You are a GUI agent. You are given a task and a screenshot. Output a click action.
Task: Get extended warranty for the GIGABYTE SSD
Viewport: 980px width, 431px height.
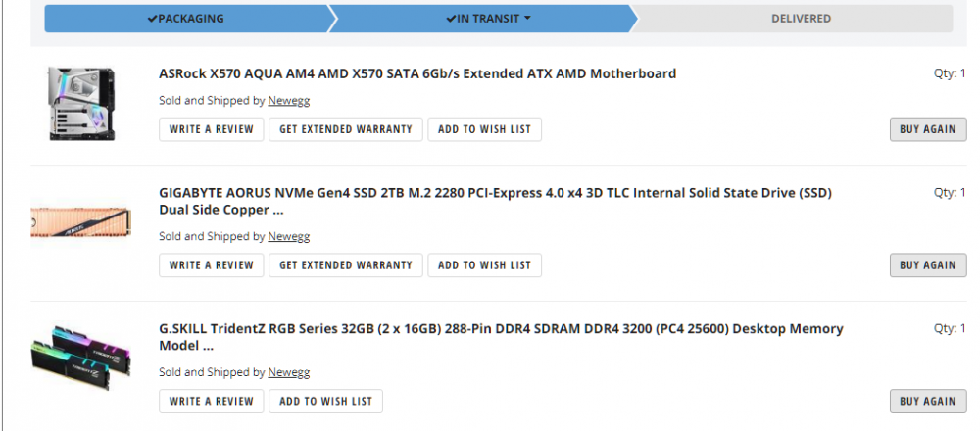click(x=346, y=265)
